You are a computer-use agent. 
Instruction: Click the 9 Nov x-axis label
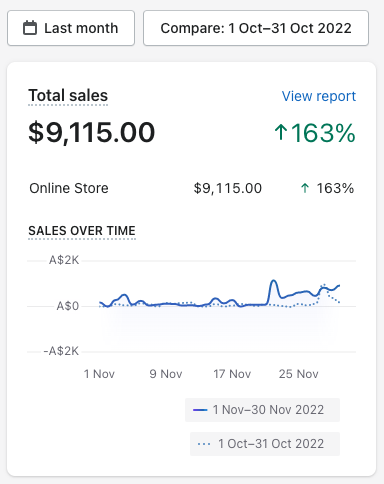(x=166, y=374)
